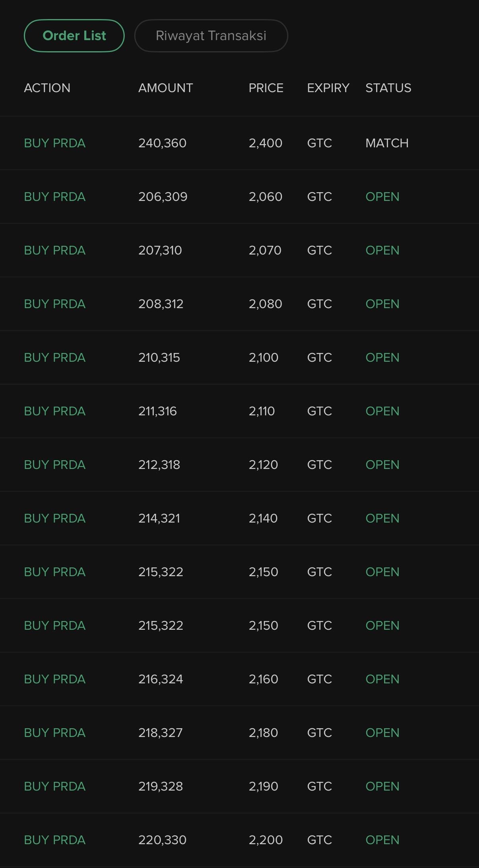Click OPEN status of the 2,070 order
Image resolution: width=479 pixels, height=868 pixels.
[382, 250]
